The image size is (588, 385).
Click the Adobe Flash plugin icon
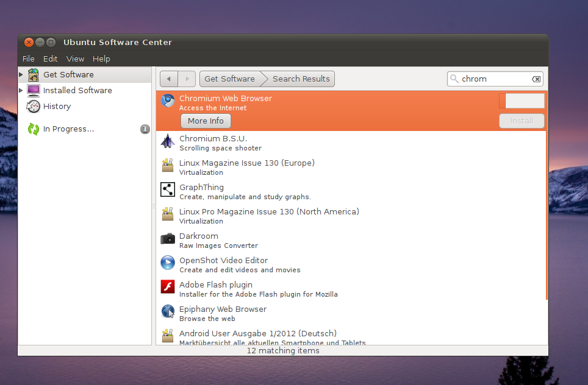(x=168, y=287)
